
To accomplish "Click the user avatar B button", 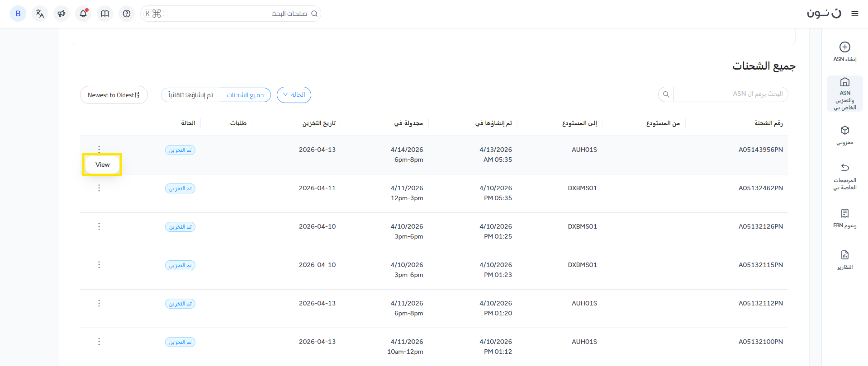I will [18, 14].
